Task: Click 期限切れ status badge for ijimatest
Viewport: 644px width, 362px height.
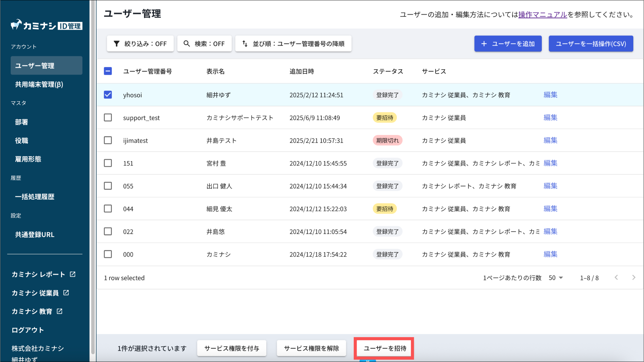Action: click(387, 140)
